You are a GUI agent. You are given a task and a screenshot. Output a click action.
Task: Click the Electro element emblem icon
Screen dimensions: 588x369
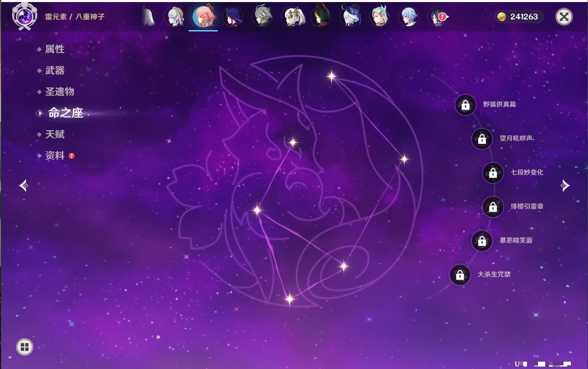[x=24, y=16]
